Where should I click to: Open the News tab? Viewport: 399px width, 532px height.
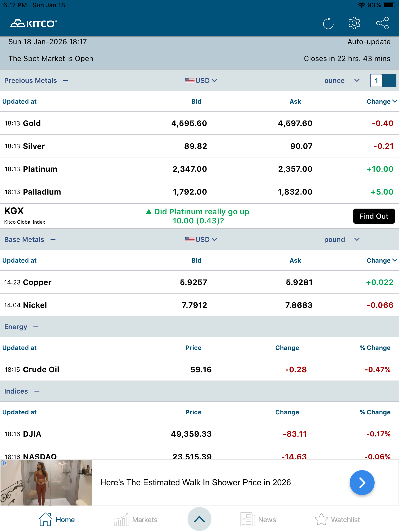point(258,520)
